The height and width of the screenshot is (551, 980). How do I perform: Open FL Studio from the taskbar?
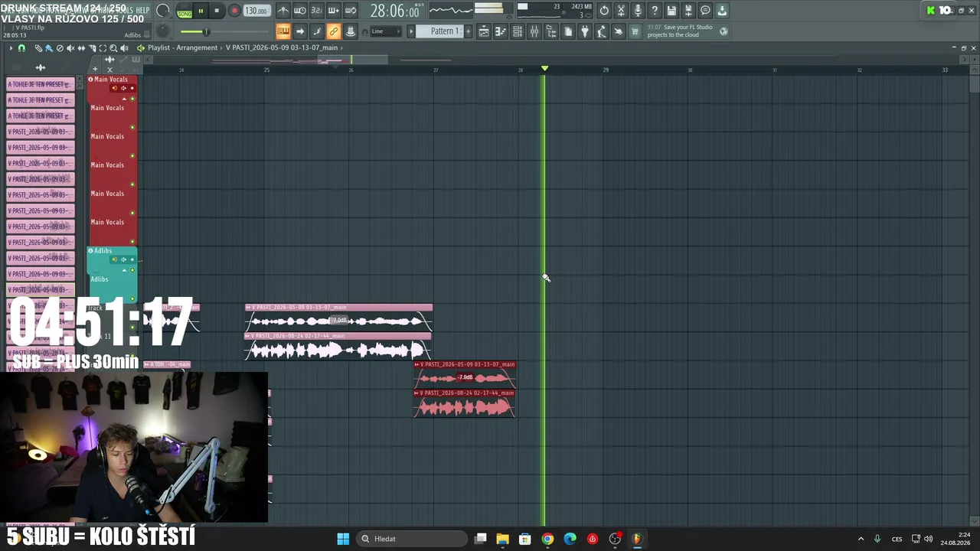coord(637,539)
